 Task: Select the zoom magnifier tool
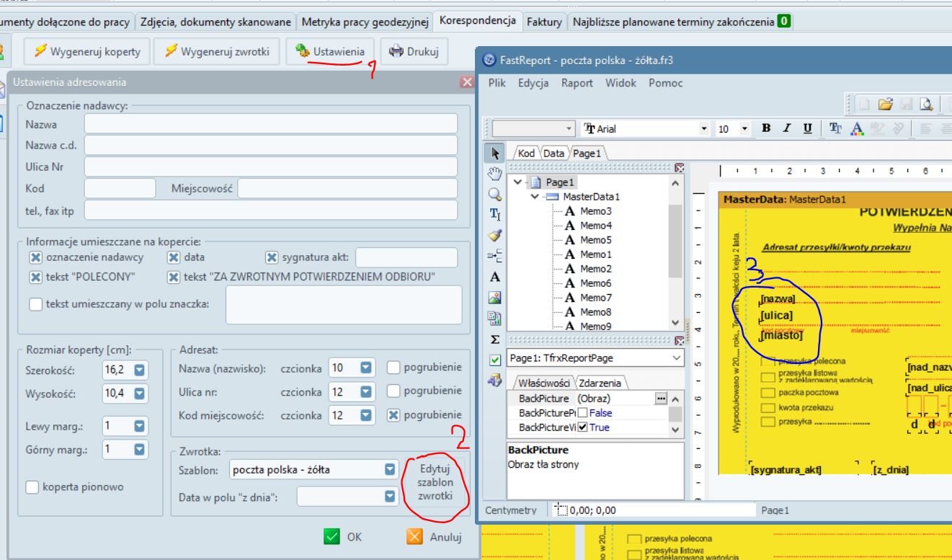[496, 193]
